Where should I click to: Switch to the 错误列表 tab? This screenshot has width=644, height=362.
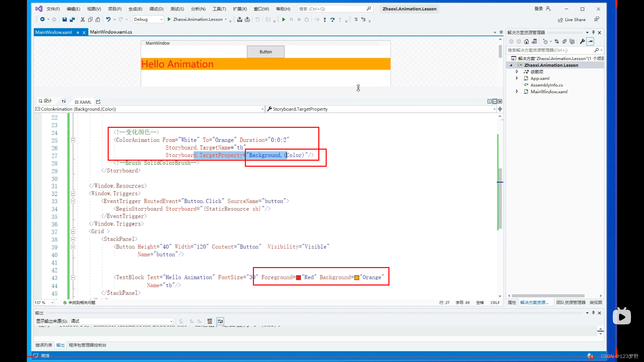(44, 345)
